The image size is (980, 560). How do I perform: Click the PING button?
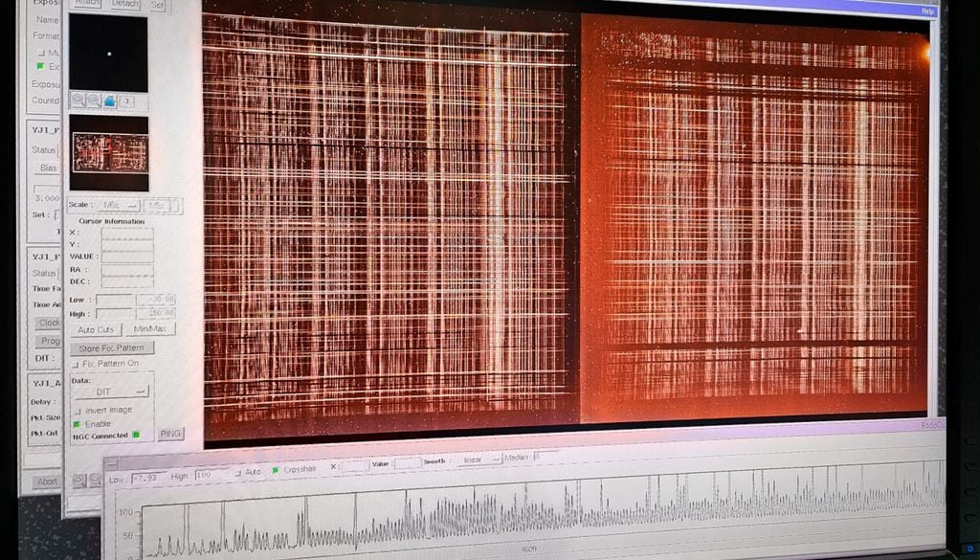pyautogui.click(x=170, y=433)
